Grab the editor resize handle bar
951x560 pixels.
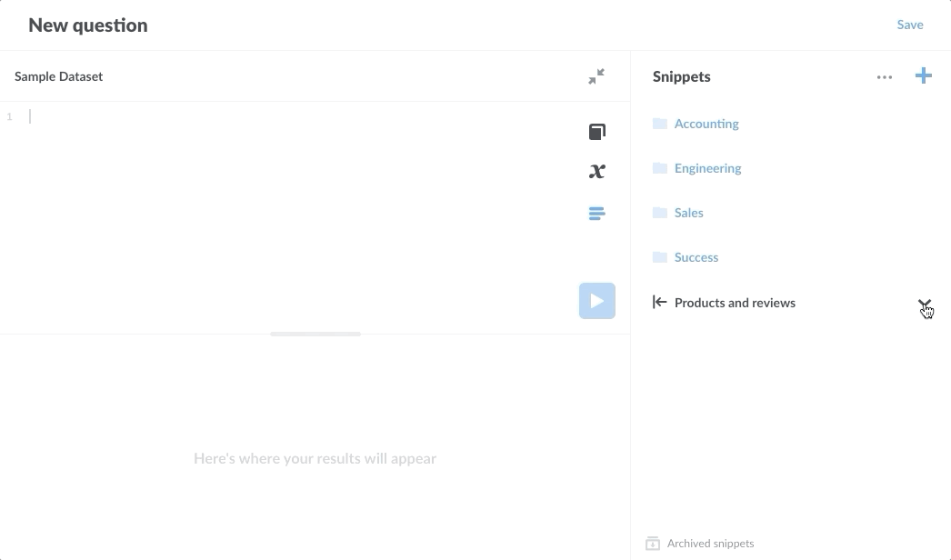pyautogui.click(x=315, y=334)
